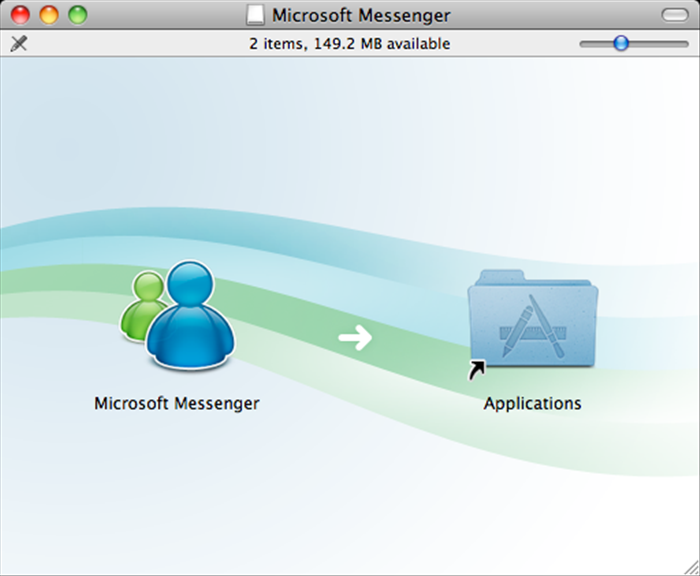Click the "2 items, 149.2 MB available" status text
The image size is (700, 576).
click(x=350, y=44)
